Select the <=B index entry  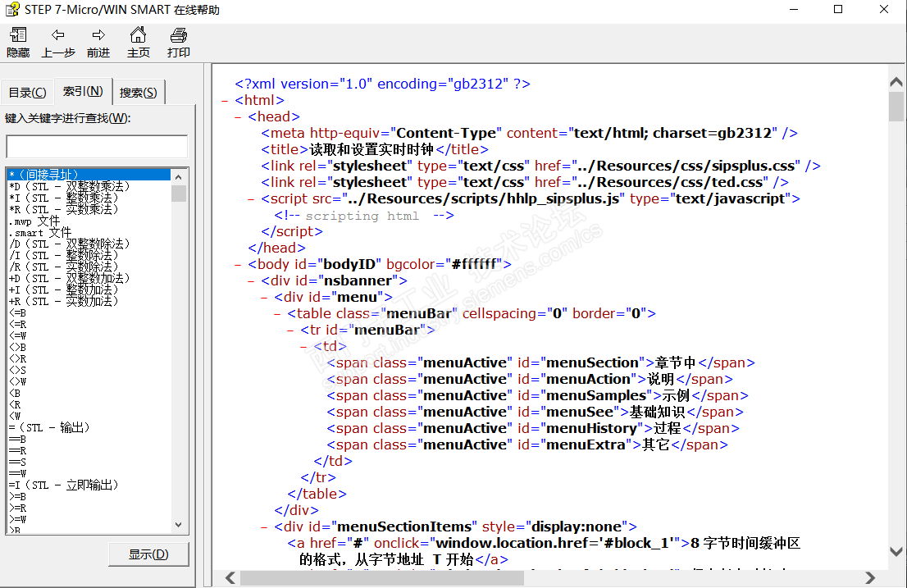click(x=17, y=312)
